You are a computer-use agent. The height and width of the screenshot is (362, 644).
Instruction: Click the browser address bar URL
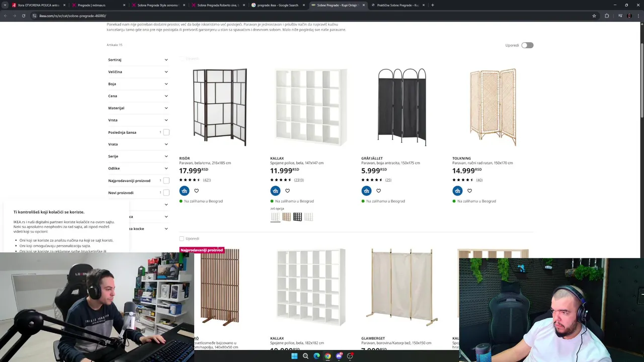coord(72,16)
